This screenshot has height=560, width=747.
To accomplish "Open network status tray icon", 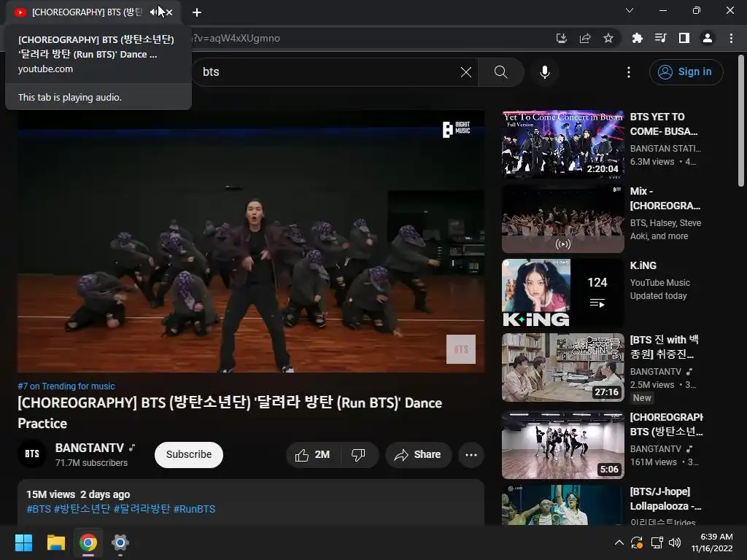I will pyautogui.click(x=657, y=542).
